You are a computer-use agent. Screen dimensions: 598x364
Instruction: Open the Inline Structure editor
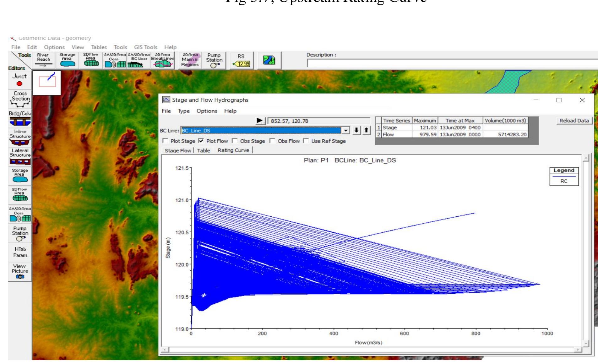pos(20,138)
